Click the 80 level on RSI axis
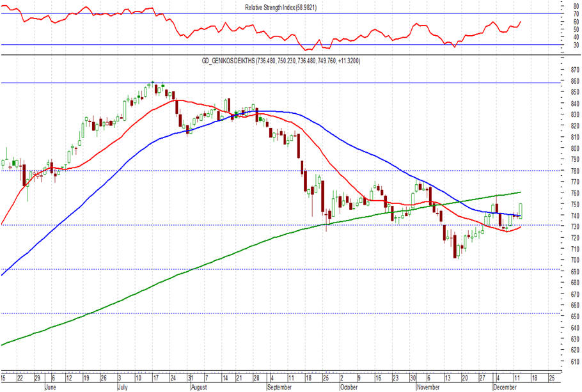582x392 pixels. pos(576,6)
